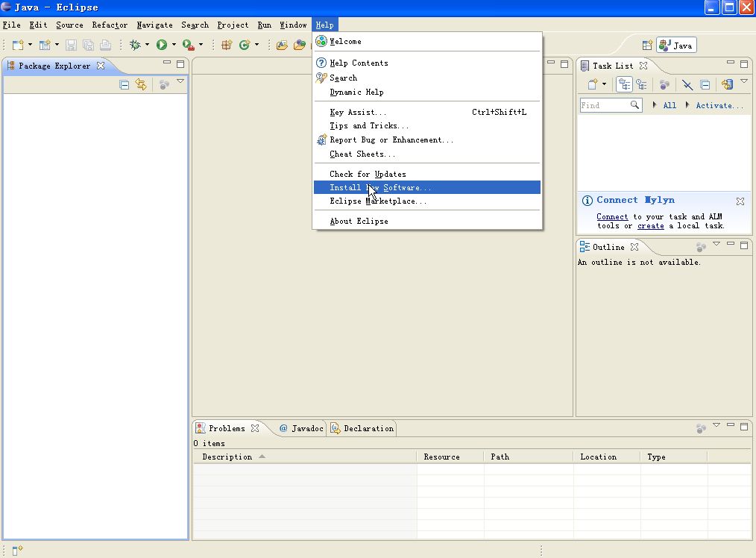Select the Java perspective button
The image size is (756, 558).
pos(676,46)
